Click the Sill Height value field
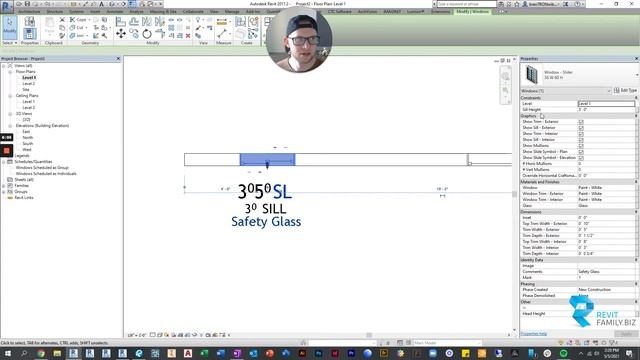 coord(607,110)
